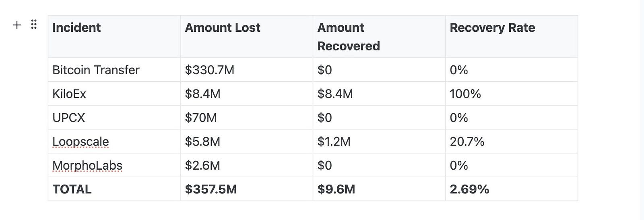This screenshot has height=220, width=644.
Task: Select the Recovery Rate header cell
Action: (x=512, y=37)
